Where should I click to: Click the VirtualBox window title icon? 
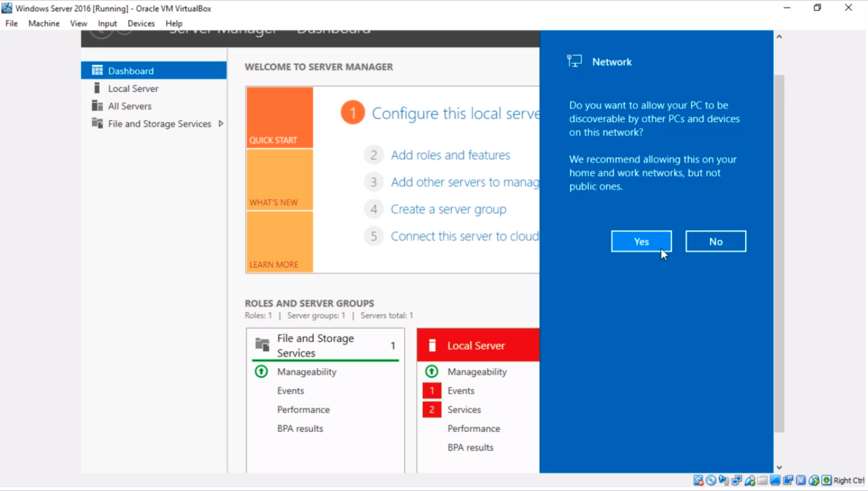click(x=7, y=8)
